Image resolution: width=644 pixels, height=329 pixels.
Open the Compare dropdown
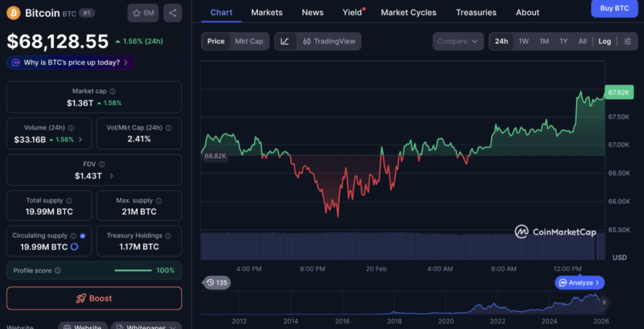[x=458, y=42]
